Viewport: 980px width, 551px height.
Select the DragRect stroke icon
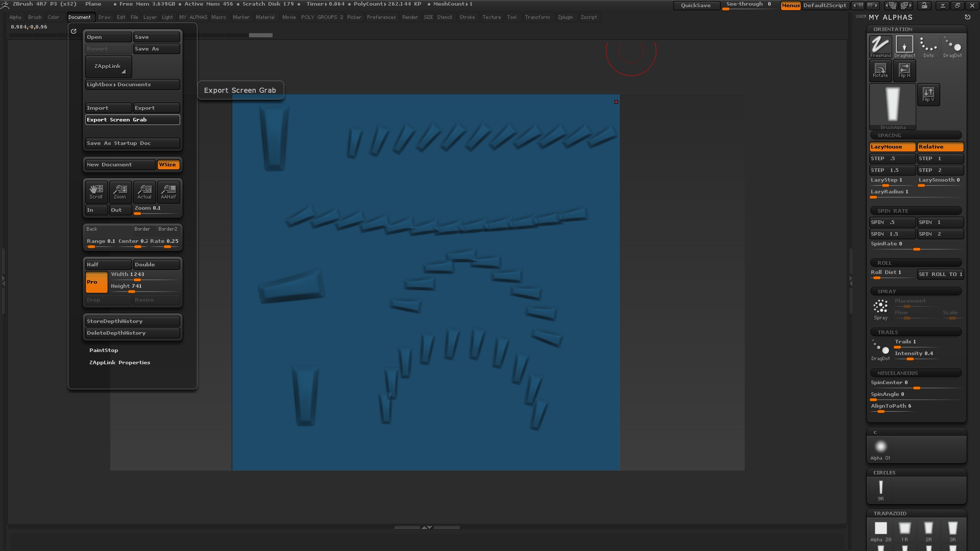coord(904,46)
